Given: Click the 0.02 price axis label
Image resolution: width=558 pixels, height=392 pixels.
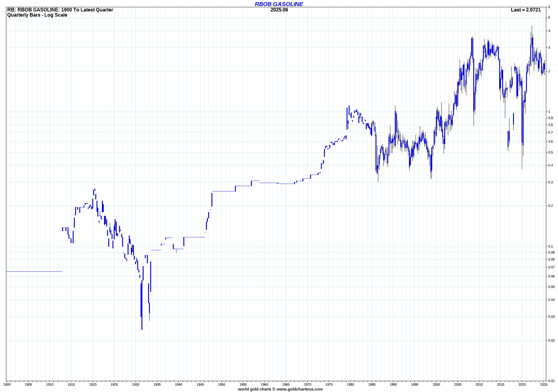Looking at the screenshot, I should 551,340.
